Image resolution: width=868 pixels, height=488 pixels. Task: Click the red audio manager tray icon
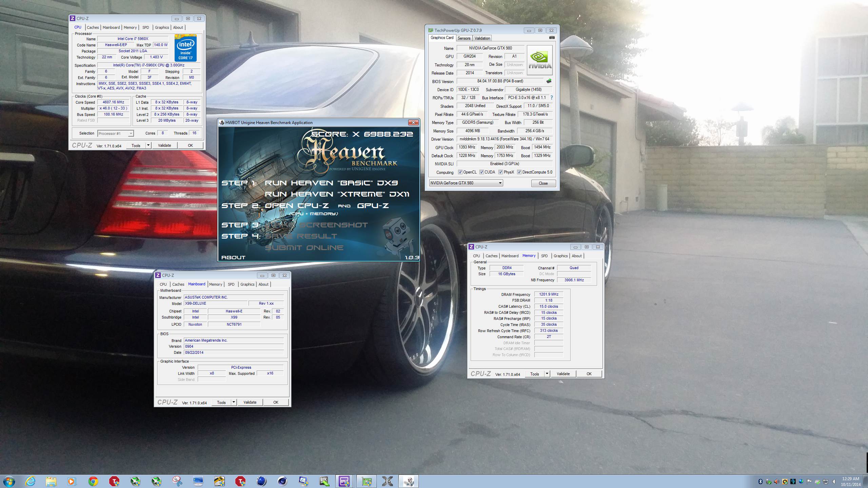click(x=776, y=482)
